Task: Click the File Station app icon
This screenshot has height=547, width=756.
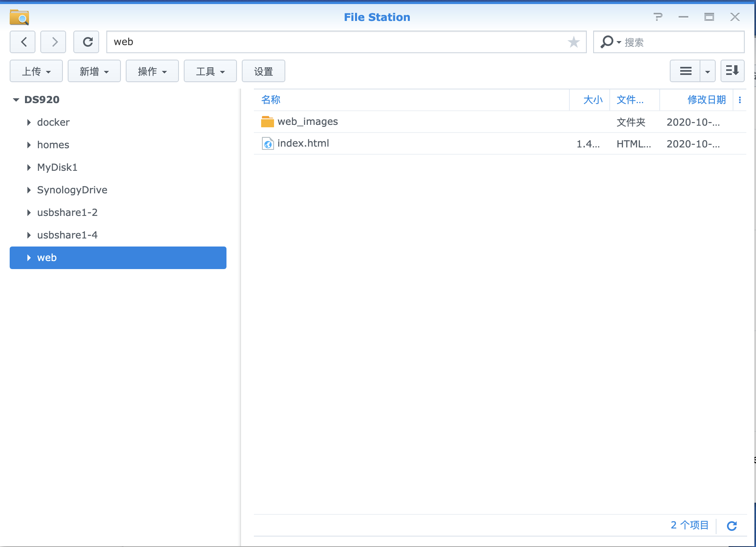Action: 19,17
